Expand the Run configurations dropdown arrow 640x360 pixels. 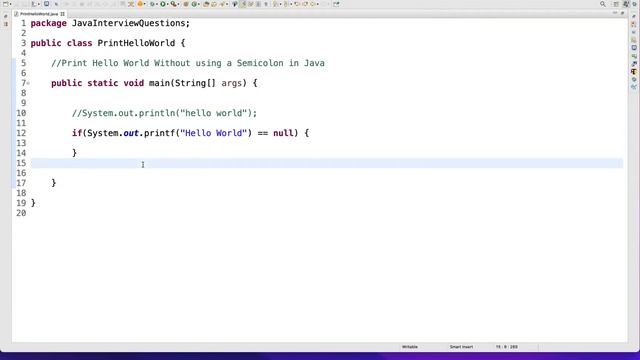167,4
